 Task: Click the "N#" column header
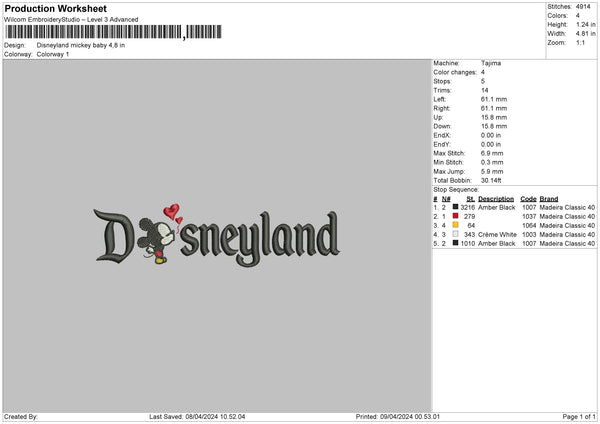click(x=446, y=199)
